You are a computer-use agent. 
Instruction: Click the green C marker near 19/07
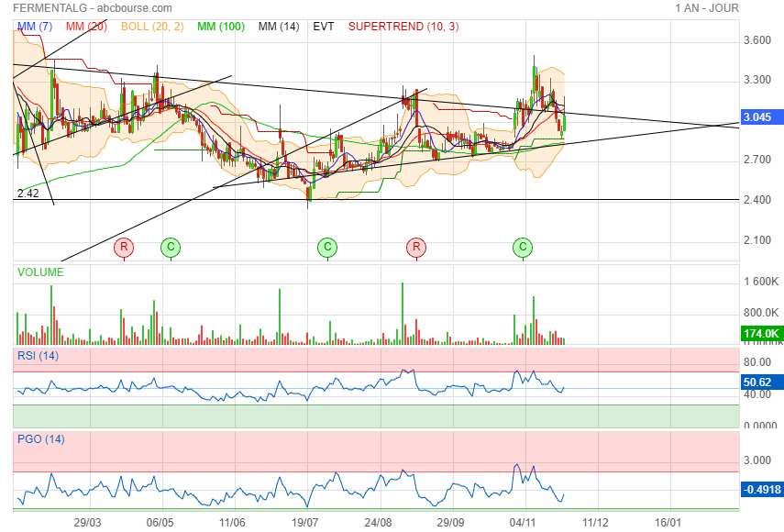click(327, 247)
